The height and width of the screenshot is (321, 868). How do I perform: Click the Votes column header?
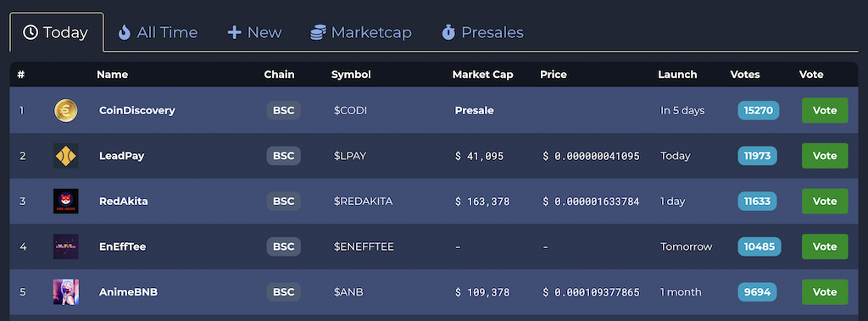click(745, 75)
